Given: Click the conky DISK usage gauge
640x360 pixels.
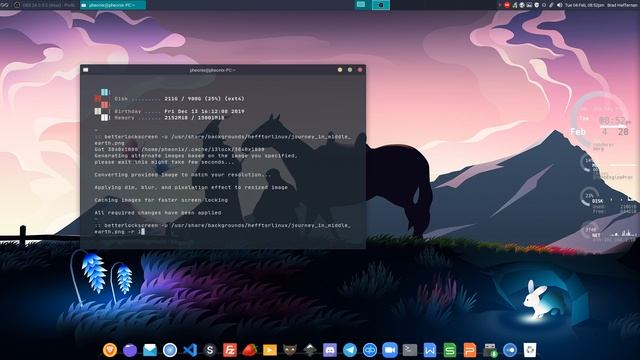Looking at the screenshot, I should [589, 197].
